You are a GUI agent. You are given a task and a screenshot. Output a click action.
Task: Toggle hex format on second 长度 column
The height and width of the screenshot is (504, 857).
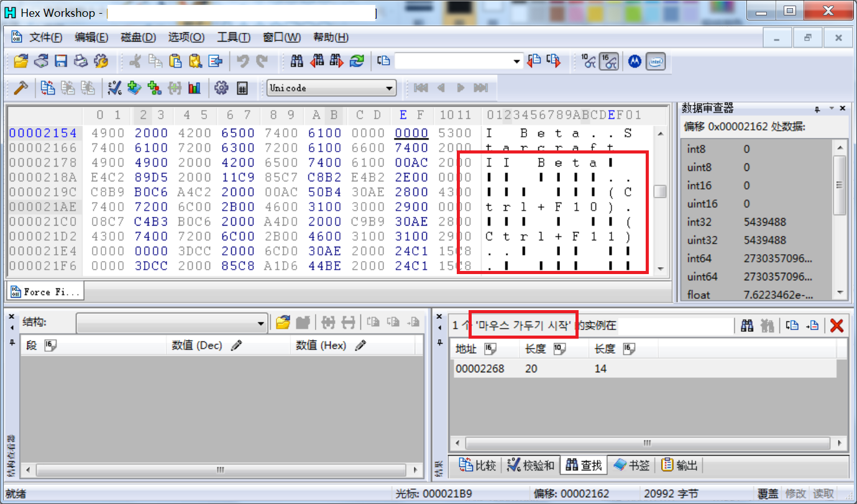tap(629, 349)
